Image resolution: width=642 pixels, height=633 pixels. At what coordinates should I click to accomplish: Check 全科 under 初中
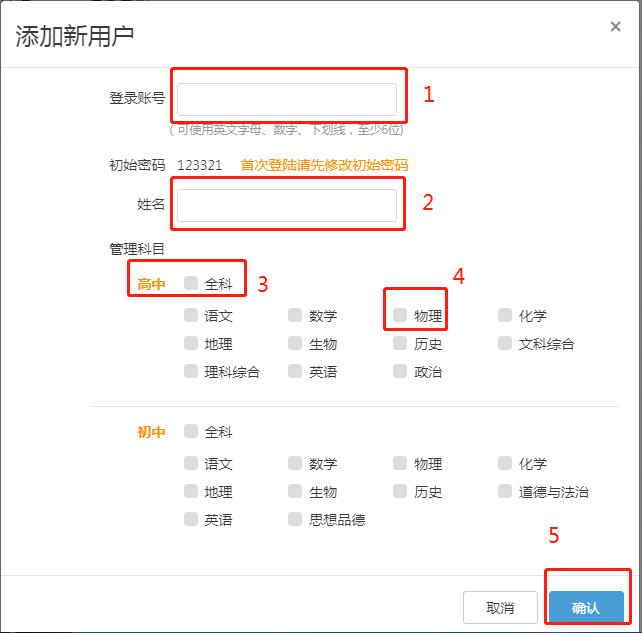(x=191, y=432)
